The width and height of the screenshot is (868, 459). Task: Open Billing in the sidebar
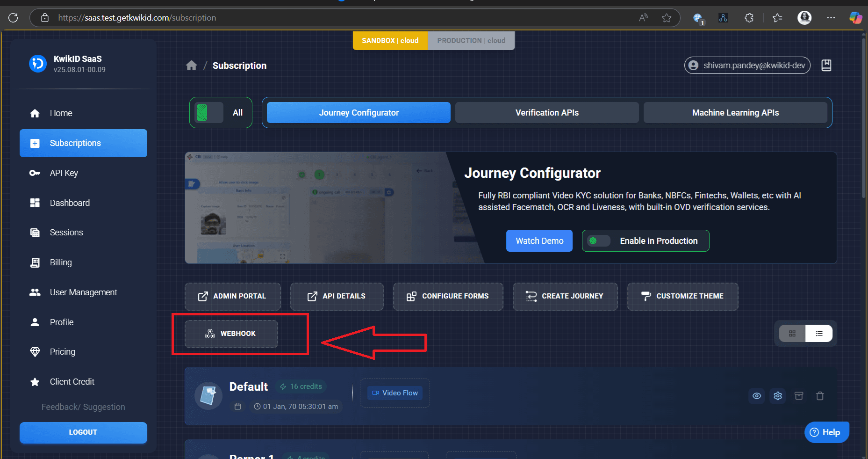[83, 262]
